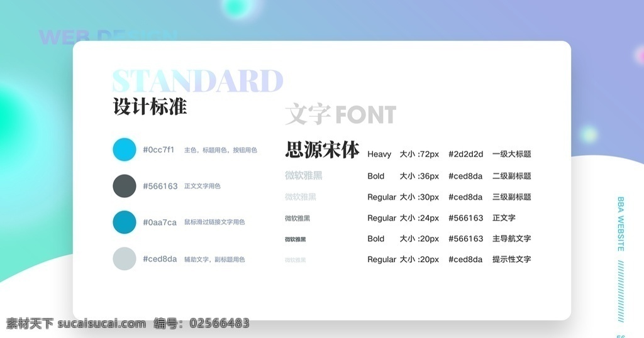The image size is (644, 338).
Task: Select the '三级副标题' label
Action: 512,197
